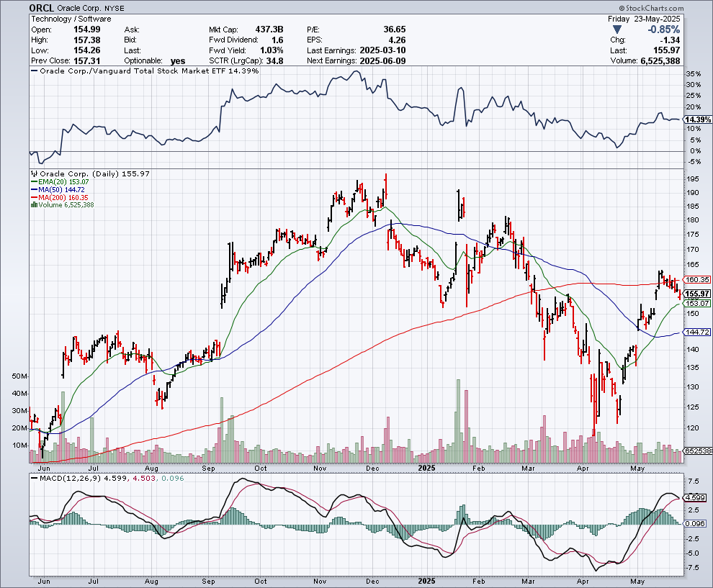Click the Oracle Corp. (Daily) 155.97 legend
The image size is (713, 588).
pyautogui.click(x=94, y=173)
